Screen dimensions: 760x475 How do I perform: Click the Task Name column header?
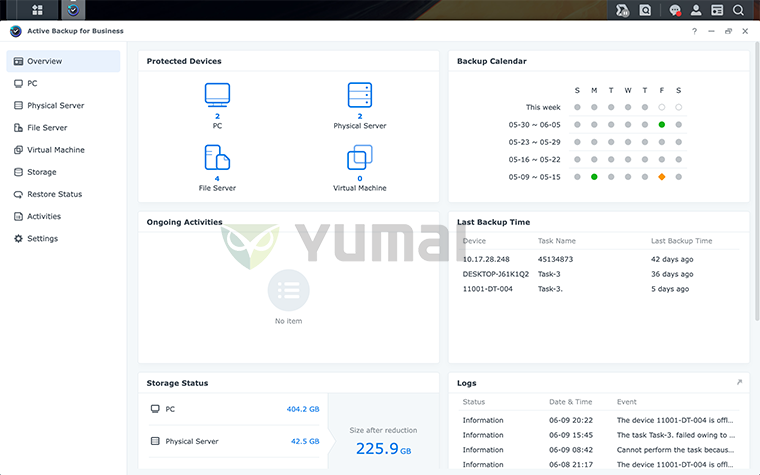coord(556,241)
